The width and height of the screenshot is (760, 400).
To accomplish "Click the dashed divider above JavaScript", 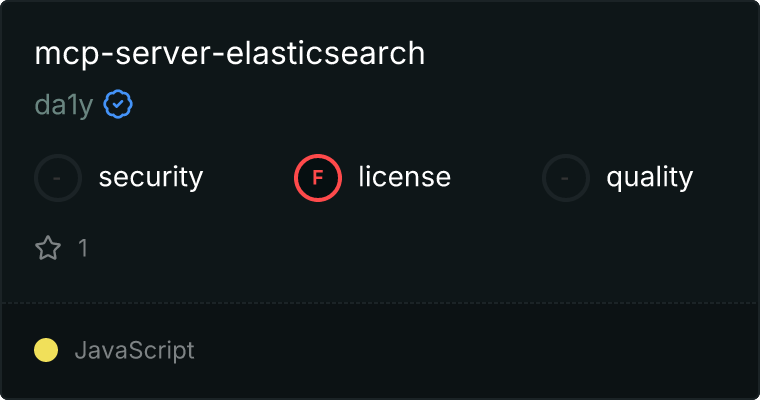I will [380, 303].
